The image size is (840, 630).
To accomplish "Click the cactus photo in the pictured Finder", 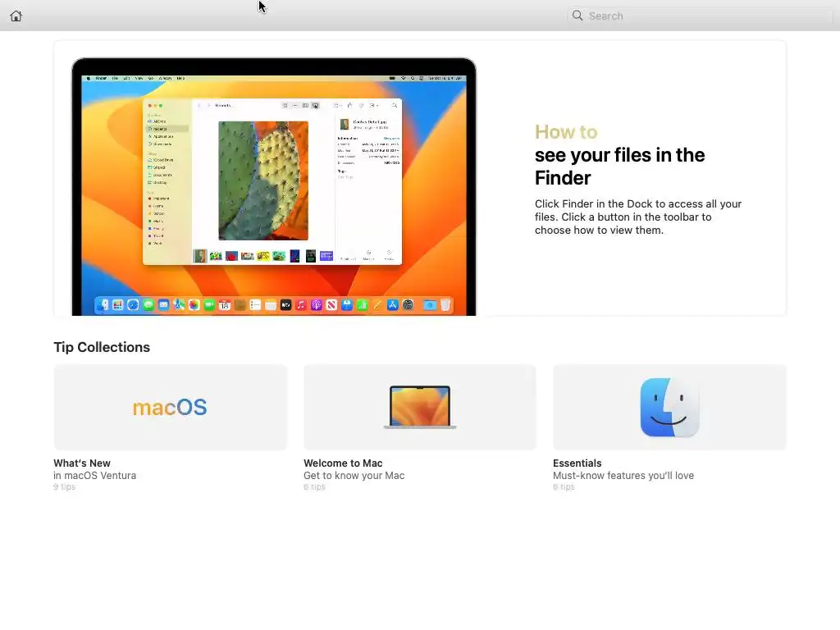I will 263,180.
